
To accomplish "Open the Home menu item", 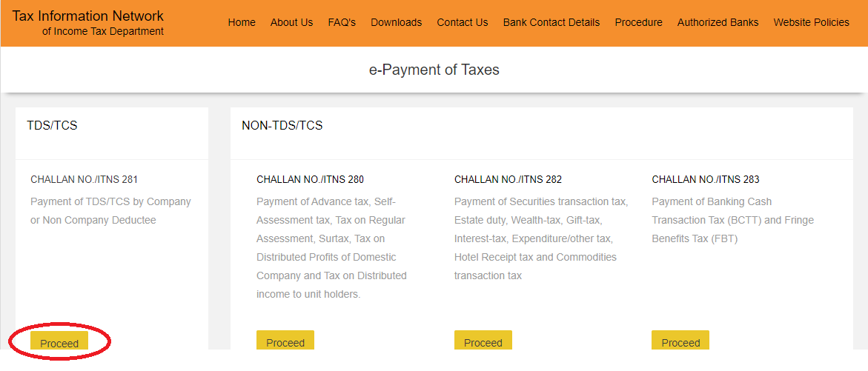I will pos(242,23).
